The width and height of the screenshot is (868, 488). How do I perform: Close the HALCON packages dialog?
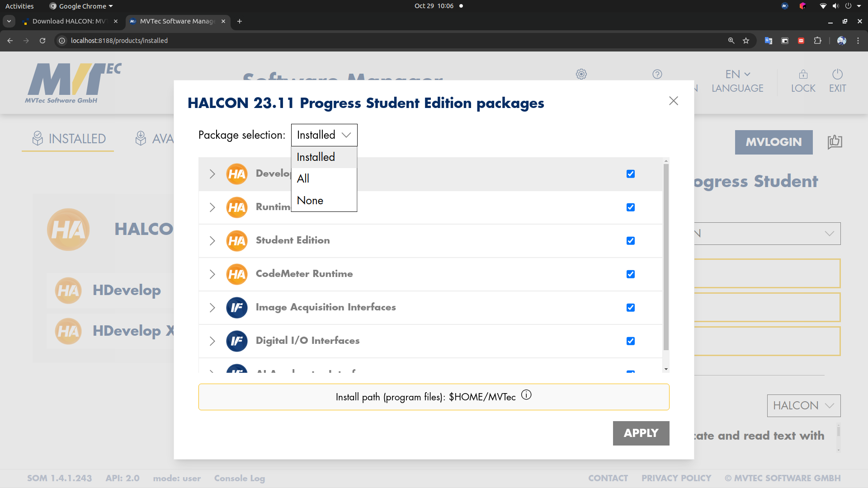point(674,101)
